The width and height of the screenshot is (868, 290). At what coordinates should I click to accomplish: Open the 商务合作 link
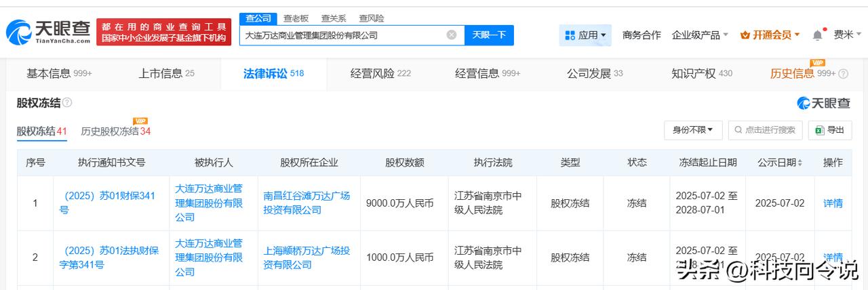click(x=641, y=35)
